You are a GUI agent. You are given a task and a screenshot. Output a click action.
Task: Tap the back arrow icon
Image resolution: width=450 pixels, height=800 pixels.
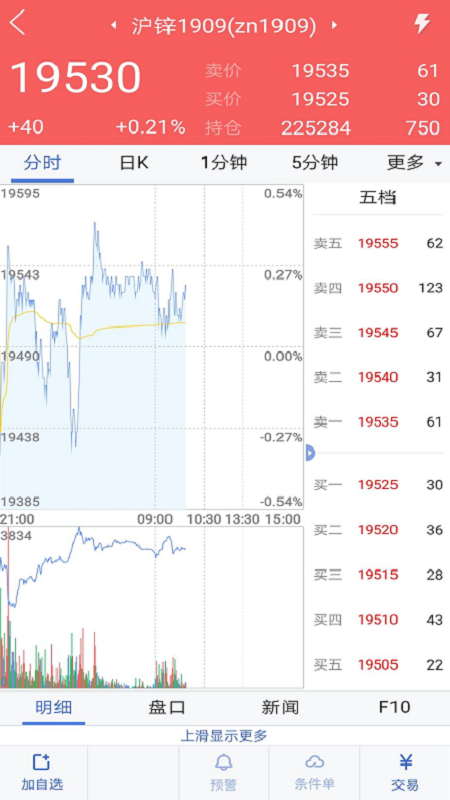17,23
